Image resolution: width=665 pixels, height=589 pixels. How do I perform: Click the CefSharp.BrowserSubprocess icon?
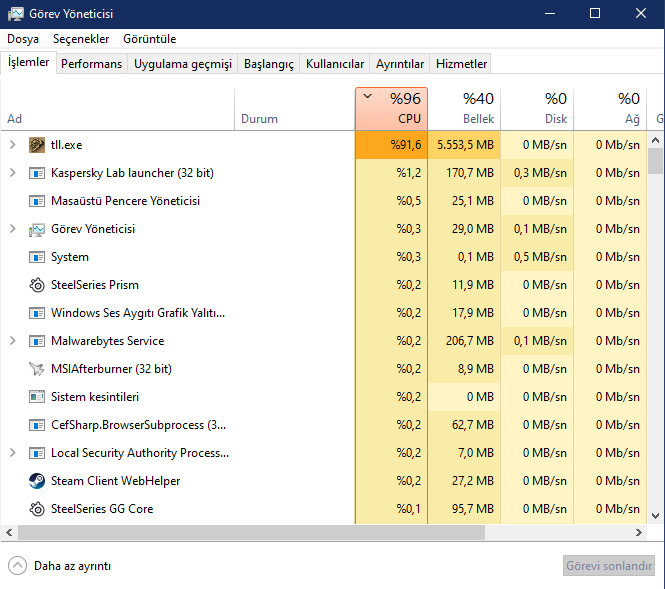(x=37, y=425)
